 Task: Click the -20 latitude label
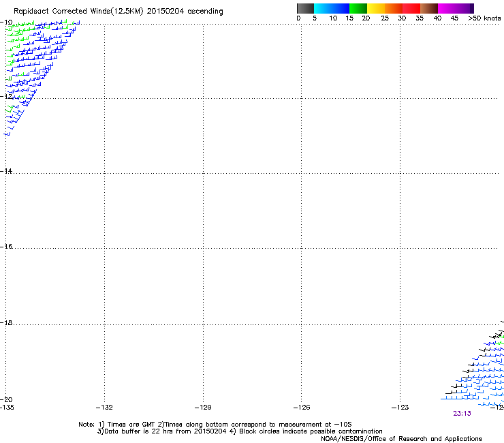click(6, 399)
